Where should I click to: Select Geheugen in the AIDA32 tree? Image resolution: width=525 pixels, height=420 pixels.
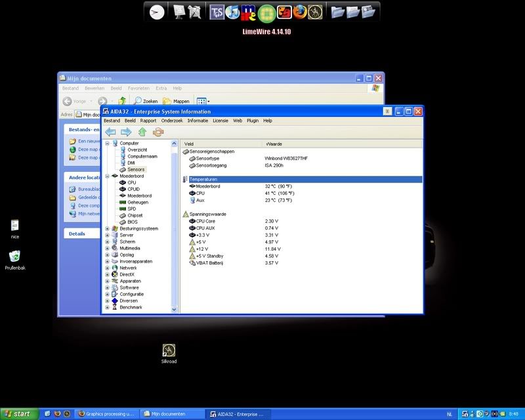click(x=138, y=202)
